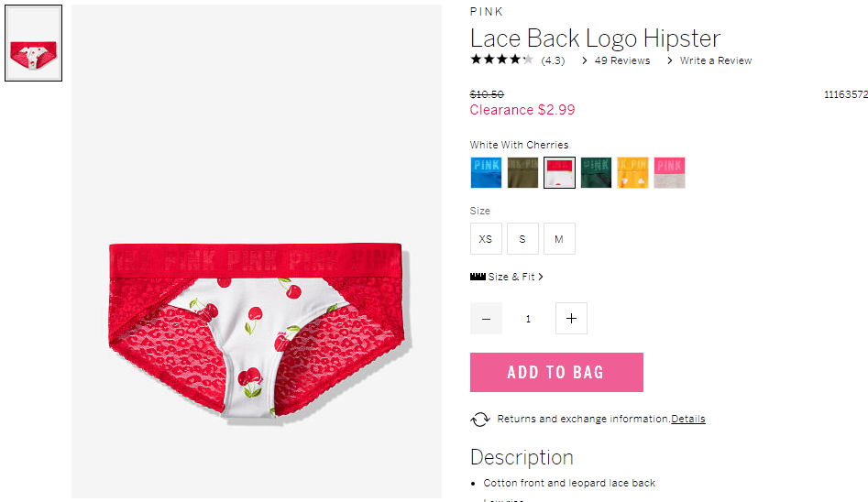
Task: Pick the olive green color swatch
Action: (x=522, y=173)
